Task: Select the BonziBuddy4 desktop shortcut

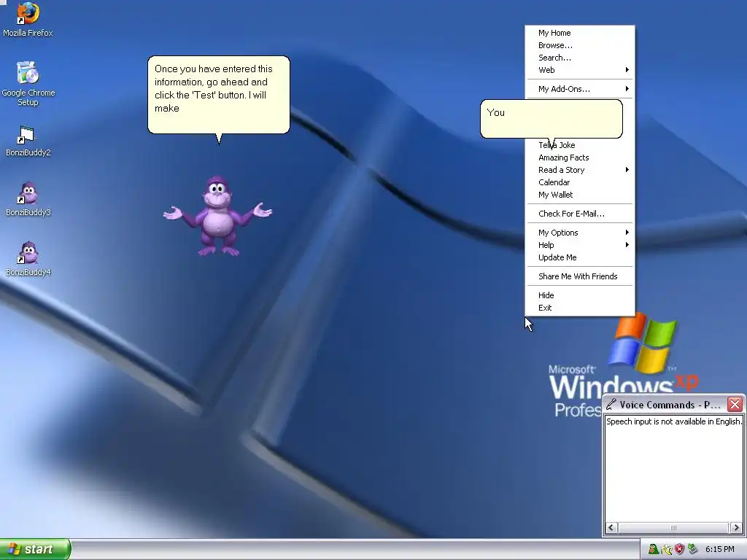Action: pos(28,259)
